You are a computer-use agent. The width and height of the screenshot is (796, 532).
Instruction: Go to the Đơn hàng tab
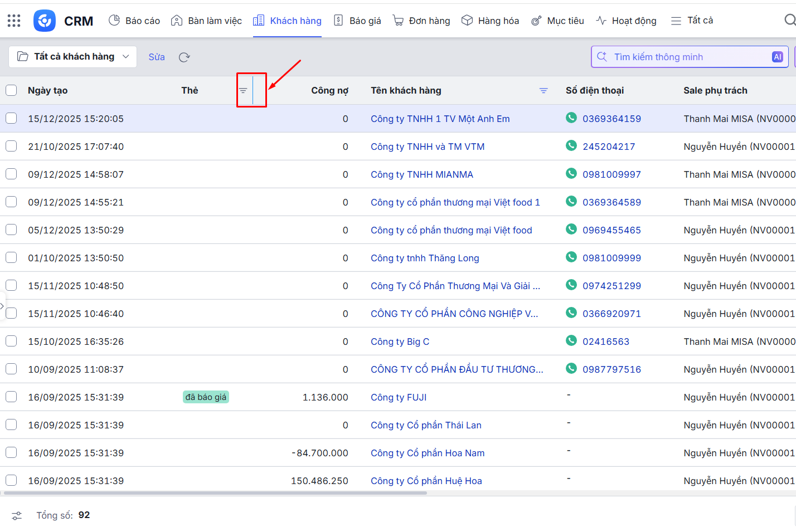coord(421,21)
